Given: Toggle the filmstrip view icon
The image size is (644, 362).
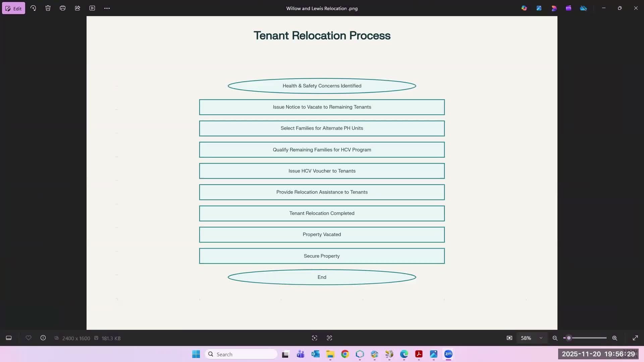Looking at the screenshot, I should tap(9, 338).
